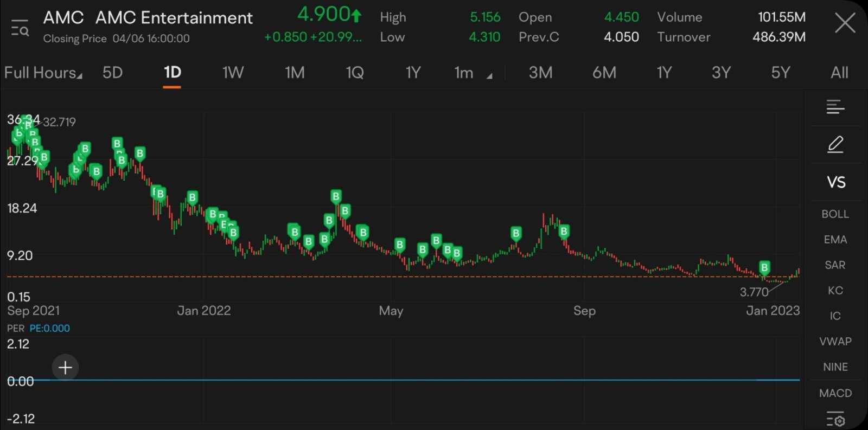
Task: Switch to the 1Q chart tab
Action: (355, 73)
